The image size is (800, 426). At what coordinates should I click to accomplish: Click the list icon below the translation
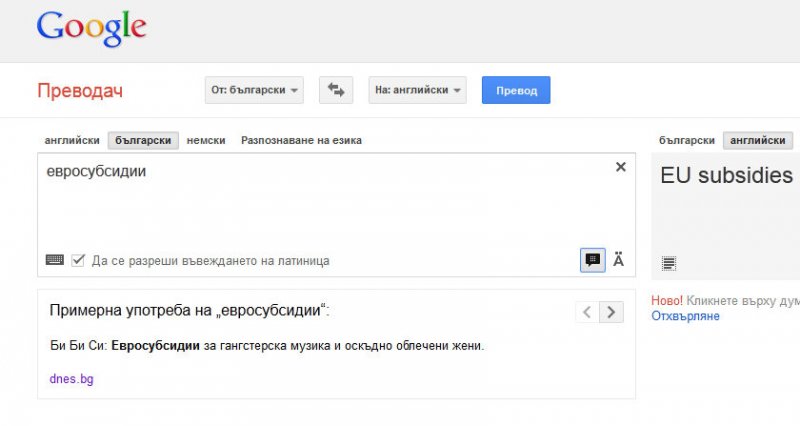coord(669,263)
